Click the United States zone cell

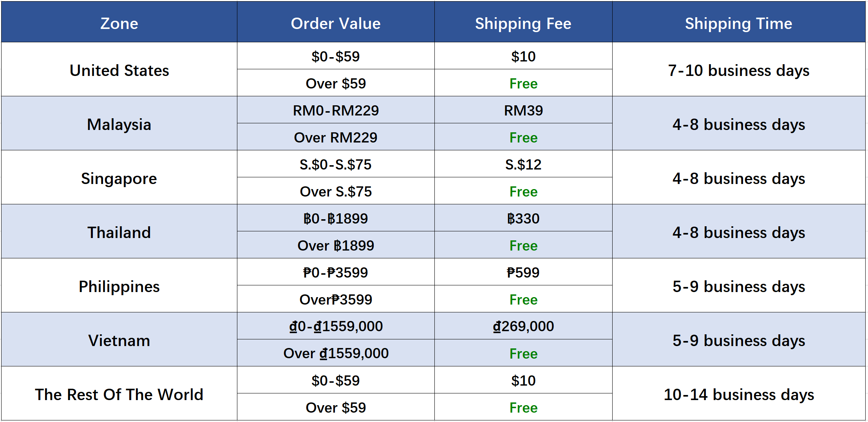pyautogui.click(x=119, y=70)
